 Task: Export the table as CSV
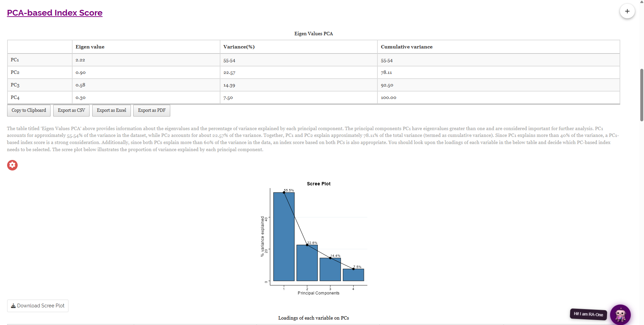(71, 110)
